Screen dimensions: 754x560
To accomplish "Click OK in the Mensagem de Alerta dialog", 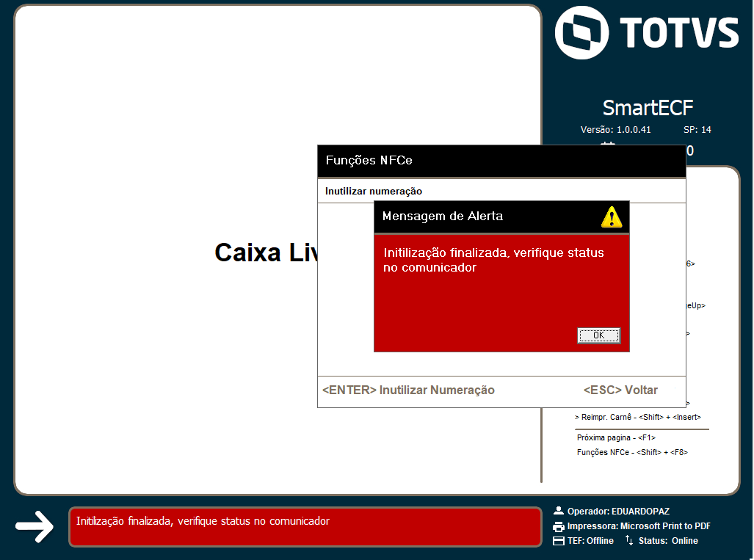I will (598, 335).
